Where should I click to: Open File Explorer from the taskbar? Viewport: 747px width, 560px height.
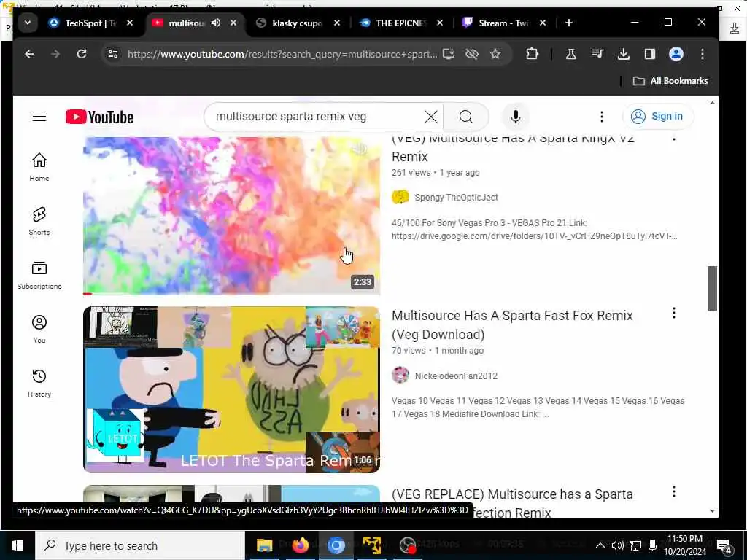(264, 545)
